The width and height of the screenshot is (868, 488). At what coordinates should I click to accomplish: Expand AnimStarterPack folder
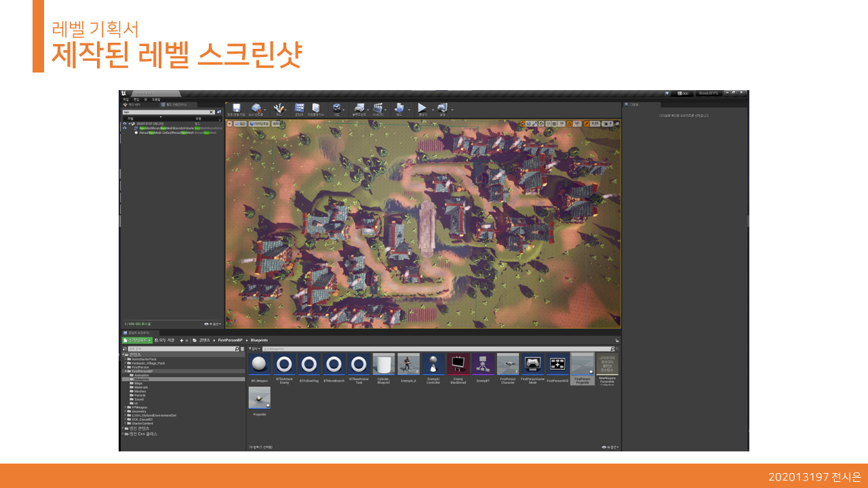(125, 359)
